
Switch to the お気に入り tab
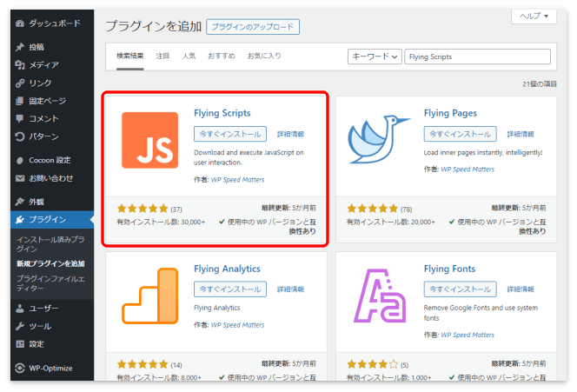coord(264,56)
